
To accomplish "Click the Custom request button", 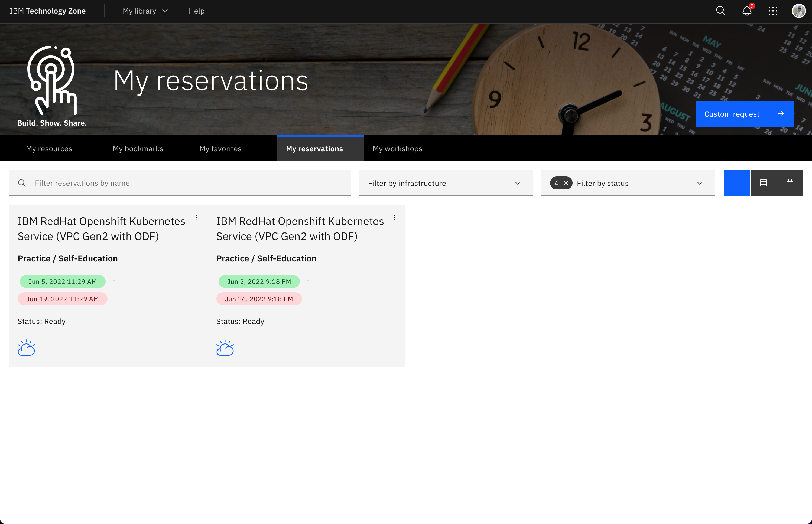I will pyautogui.click(x=745, y=114).
